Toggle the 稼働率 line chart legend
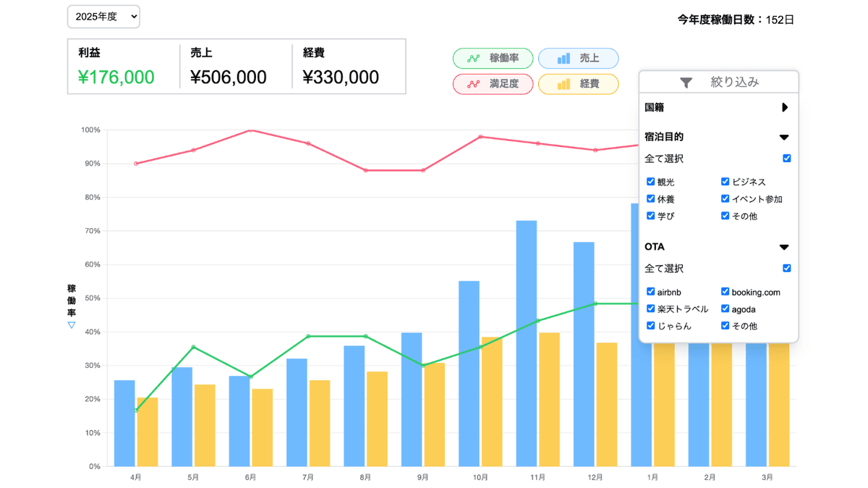This screenshot has width=868, height=488. (493, 59)
